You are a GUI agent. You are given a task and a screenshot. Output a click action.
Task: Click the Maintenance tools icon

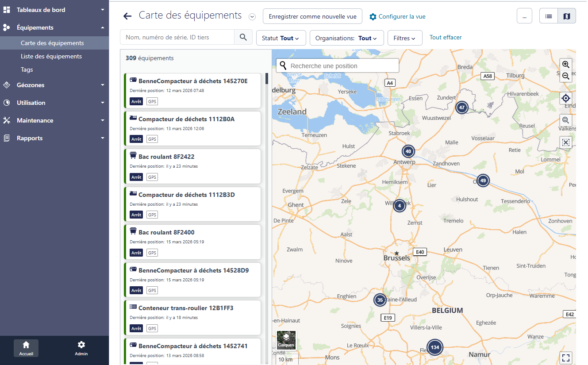(7, 120)
